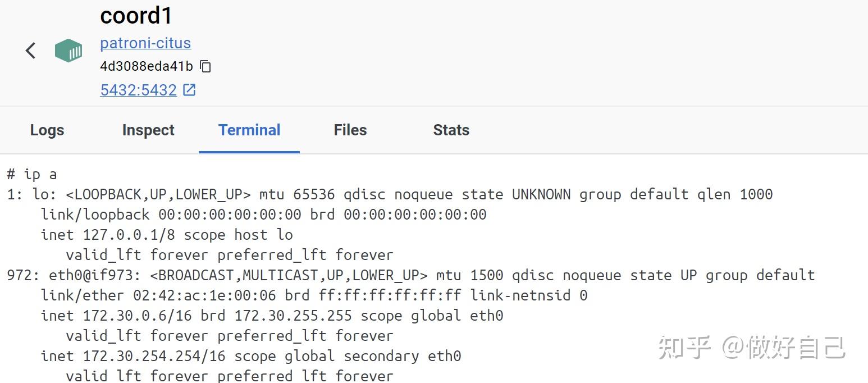Click the coord1 container title
The image size is (868, 383).
[x=136, y=15]
